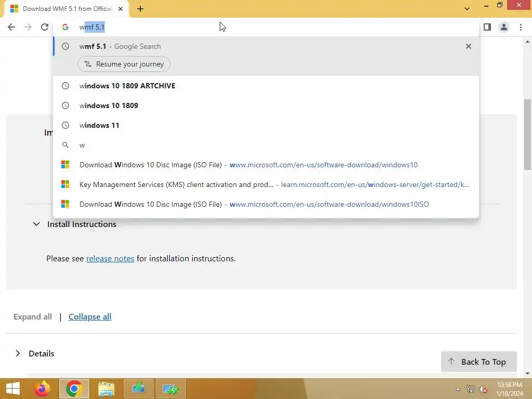Open the taskbar icon after File Explorer
Screen dimensions: 532x399
(138, 389)
